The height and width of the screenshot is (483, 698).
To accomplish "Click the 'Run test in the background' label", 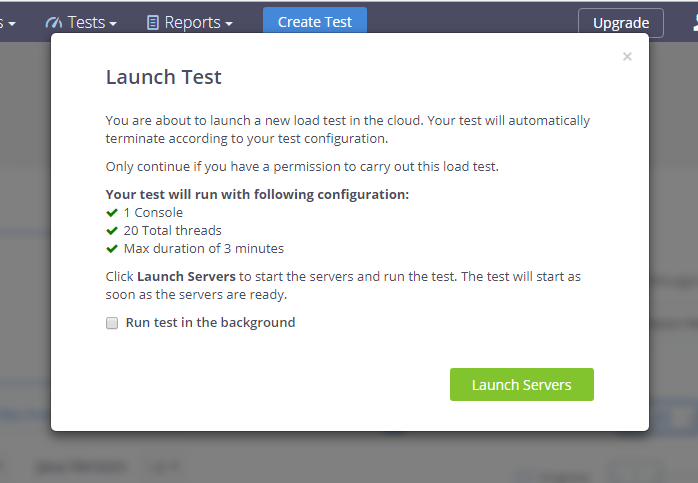I will pyautogui.click(x=210, y=322).
